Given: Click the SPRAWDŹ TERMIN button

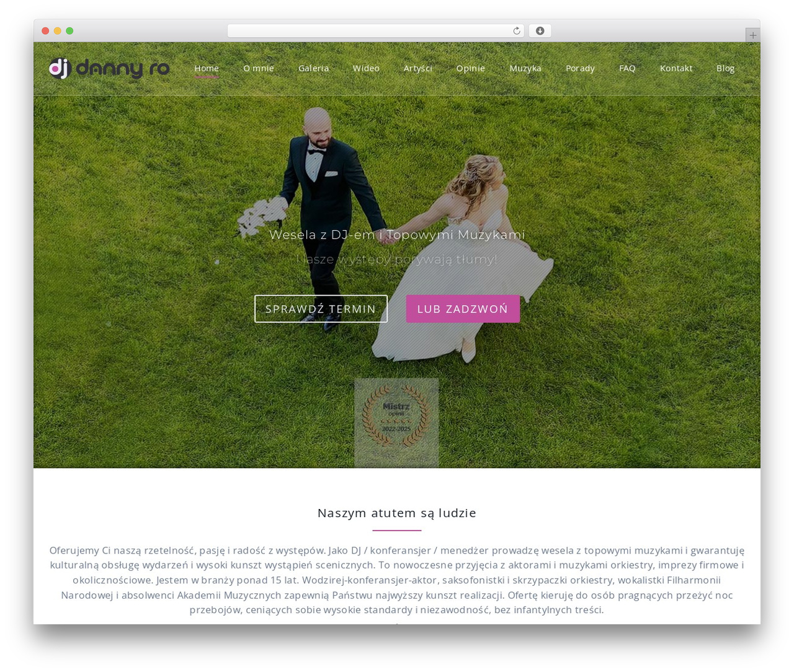Looking at the screenshot, I should [x=321, y=309].
